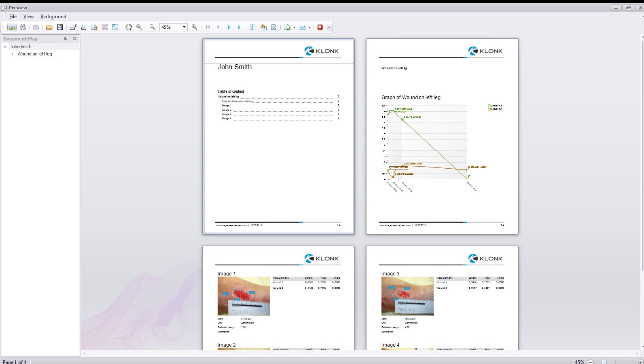Click the Scale icon
This screenshot has width=644, height=364.
[115, 27]
